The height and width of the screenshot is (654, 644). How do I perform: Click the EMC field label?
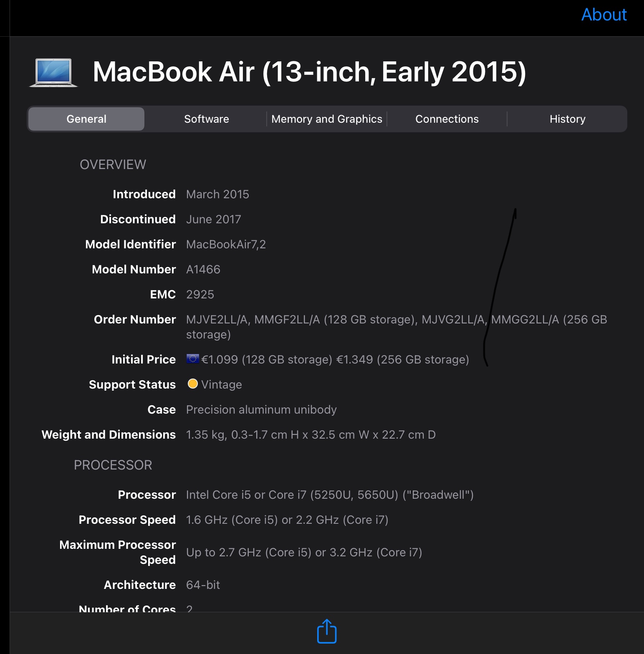tap(163, 295)
